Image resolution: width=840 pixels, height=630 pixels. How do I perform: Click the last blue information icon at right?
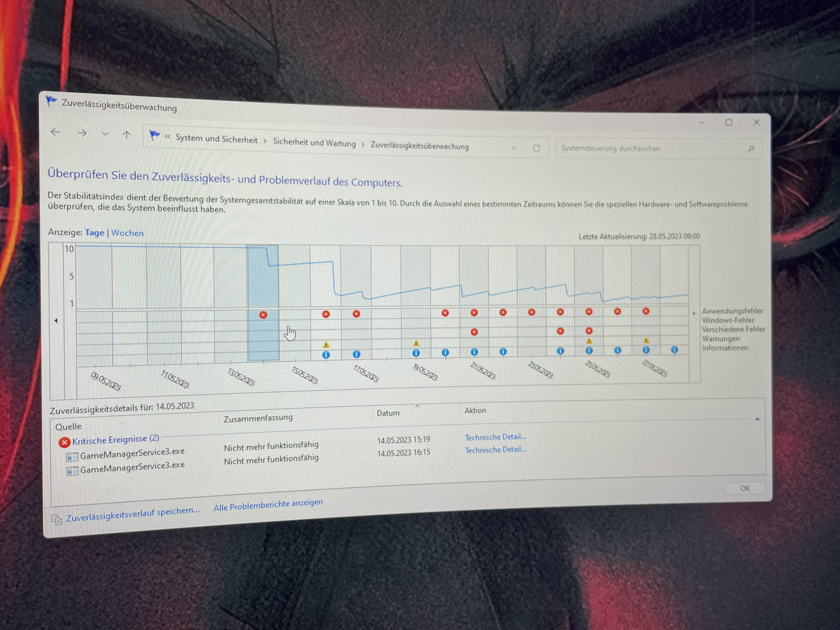674,350
